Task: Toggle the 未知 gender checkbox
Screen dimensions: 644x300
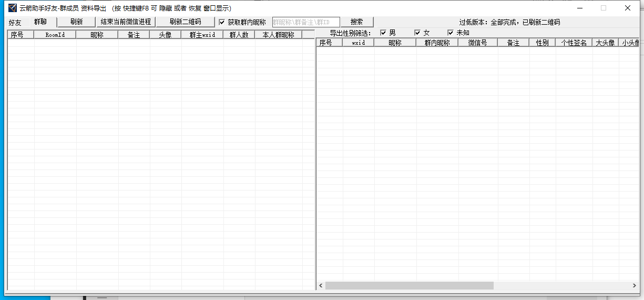Action: 451,33
